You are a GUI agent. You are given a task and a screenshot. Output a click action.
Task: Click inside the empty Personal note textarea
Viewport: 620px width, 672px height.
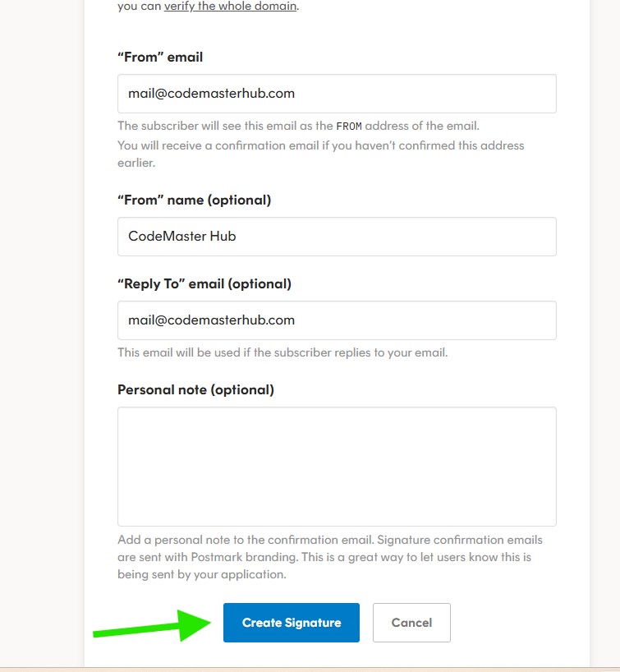[x=337, y=466]
